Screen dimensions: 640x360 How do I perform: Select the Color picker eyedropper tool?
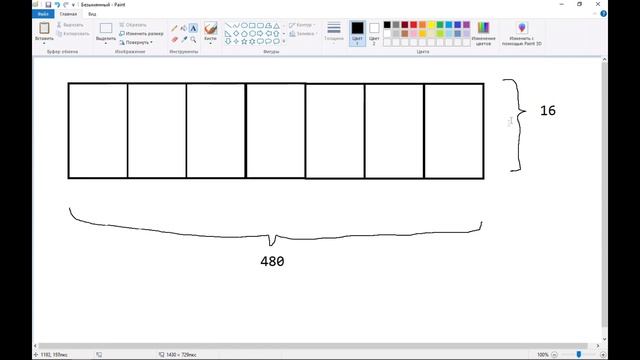(184, 40)
